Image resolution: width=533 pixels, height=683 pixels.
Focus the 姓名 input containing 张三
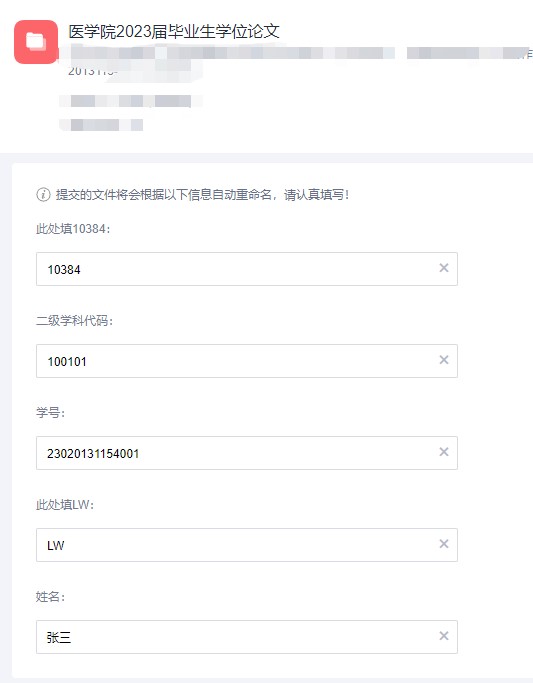point(246,637)
